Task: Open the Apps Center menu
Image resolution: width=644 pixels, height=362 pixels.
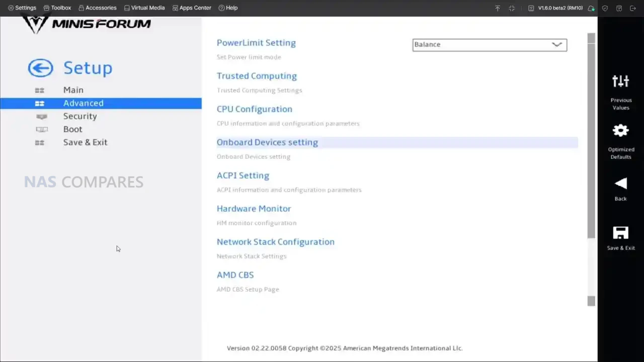Action: [192, 8]
